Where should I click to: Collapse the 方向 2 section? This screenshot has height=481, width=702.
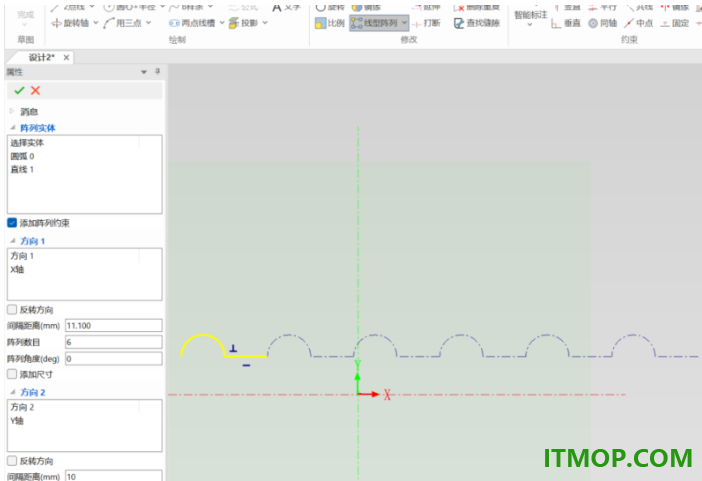tap(13, 391)
